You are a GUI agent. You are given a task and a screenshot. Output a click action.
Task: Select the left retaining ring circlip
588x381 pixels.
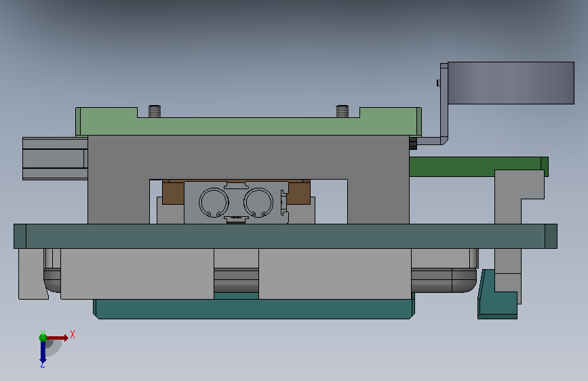[214, 203]
